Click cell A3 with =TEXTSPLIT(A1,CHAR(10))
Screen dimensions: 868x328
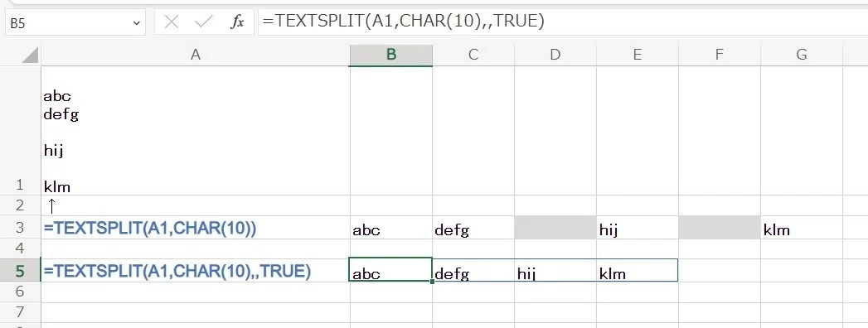195,227
